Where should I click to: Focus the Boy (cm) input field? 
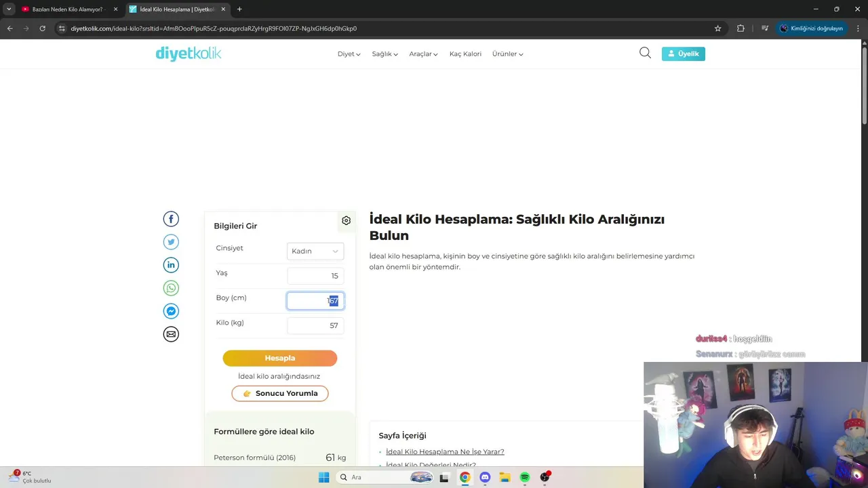coord(315,300)
